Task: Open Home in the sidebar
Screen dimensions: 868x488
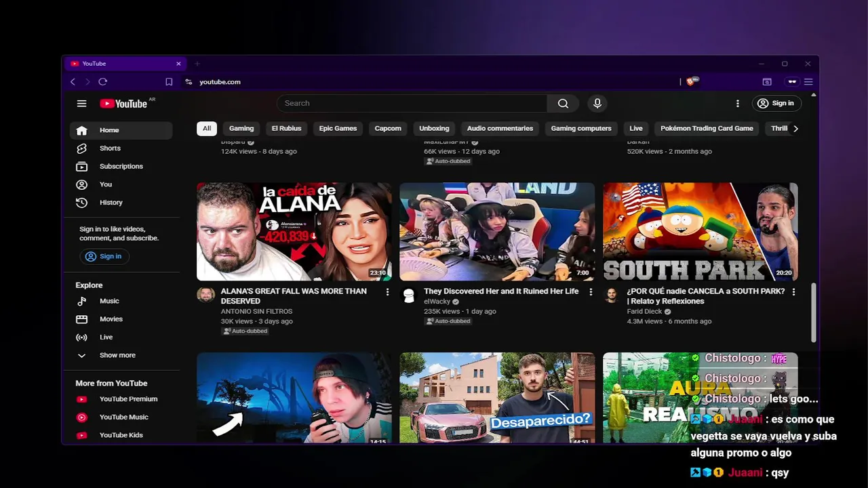Action: [121, 130]
